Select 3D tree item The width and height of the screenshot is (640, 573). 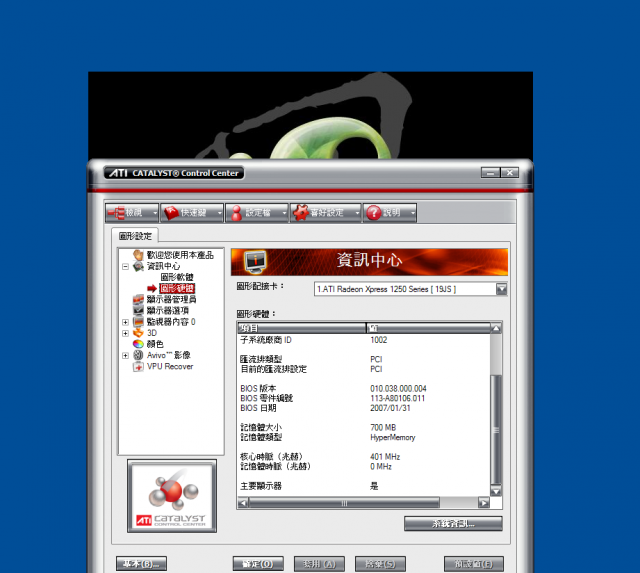[x=152, y=333]
